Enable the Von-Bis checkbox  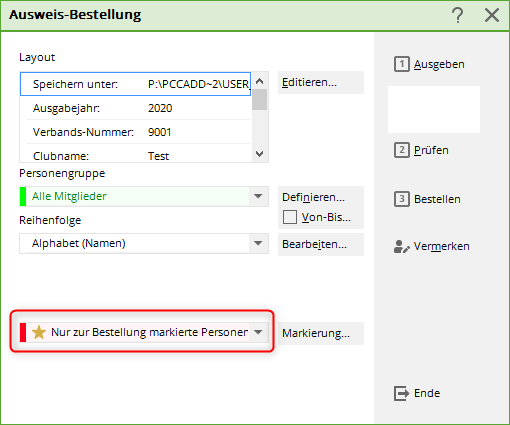pos(290,217)
